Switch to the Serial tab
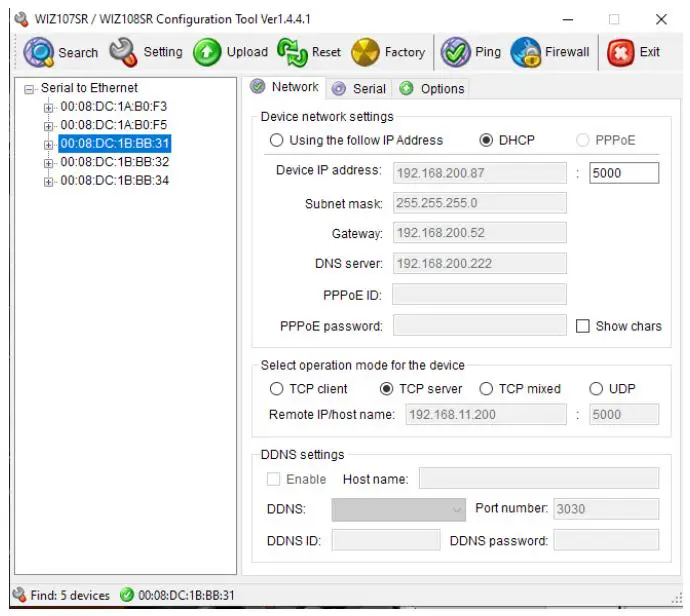The image size is (690, 616). click(359, 89)
